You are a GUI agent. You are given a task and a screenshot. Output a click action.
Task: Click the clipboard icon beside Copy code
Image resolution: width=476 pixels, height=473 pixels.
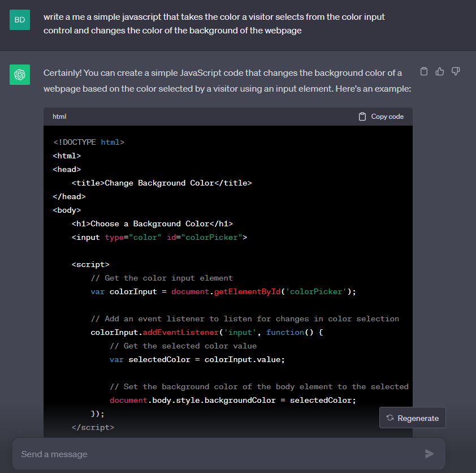(x=362, y=117)
